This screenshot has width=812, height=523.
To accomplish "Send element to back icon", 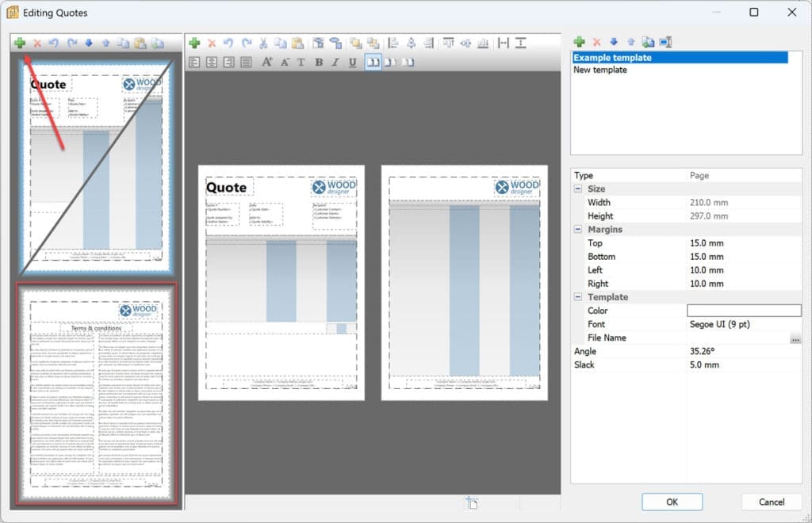I will pos(373,44).
